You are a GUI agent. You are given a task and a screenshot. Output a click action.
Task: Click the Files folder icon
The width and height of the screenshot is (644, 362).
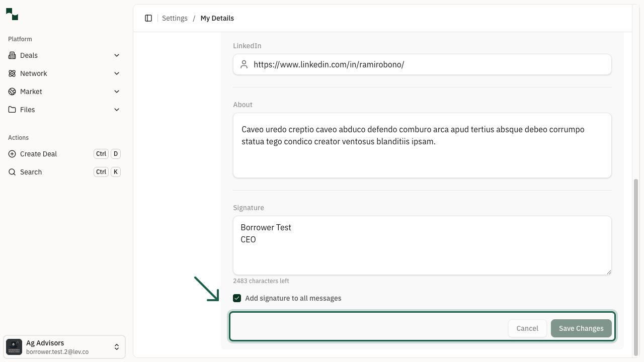12,110
